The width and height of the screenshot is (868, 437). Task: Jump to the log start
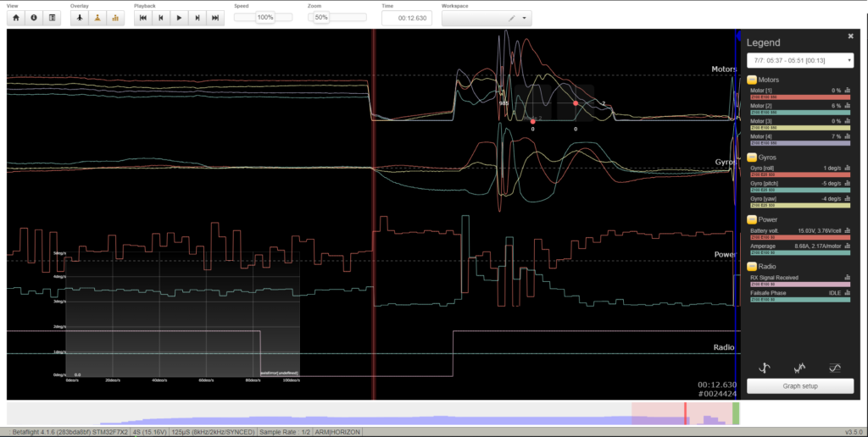pyautogui.click(x=142, y=18)
